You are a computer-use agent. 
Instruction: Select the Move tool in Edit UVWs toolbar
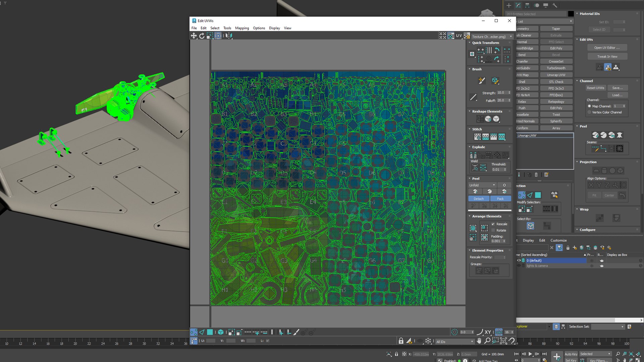pyautogui.click(x=194, y=36)
